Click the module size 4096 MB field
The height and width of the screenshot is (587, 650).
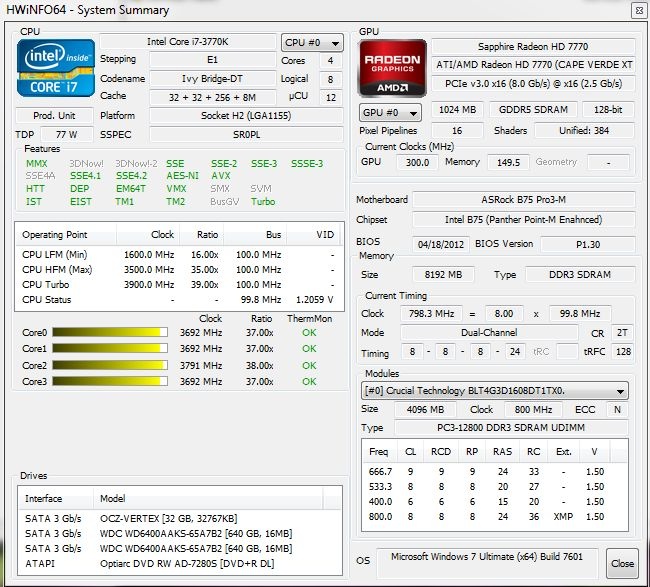pos(425,410)
